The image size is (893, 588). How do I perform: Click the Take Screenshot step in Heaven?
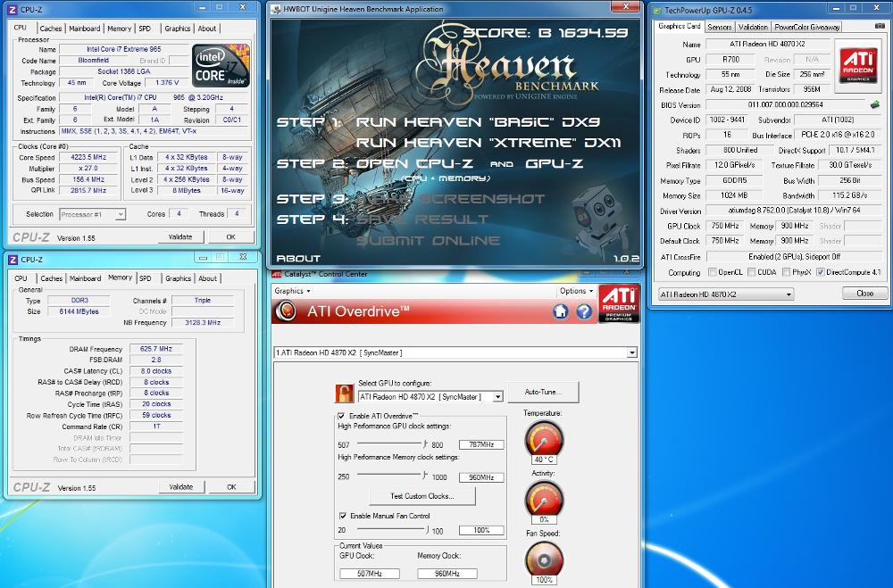(450, 199)
